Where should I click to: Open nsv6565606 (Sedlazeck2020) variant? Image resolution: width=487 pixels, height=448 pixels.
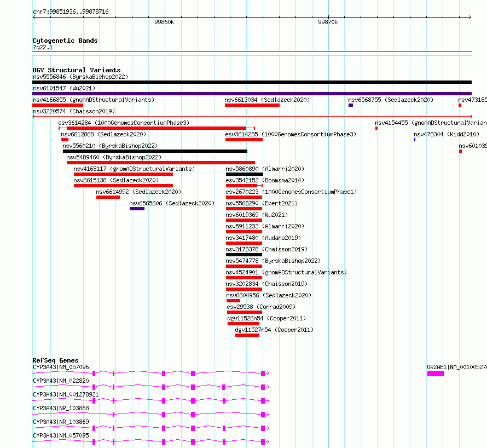[x=172, y=203]
